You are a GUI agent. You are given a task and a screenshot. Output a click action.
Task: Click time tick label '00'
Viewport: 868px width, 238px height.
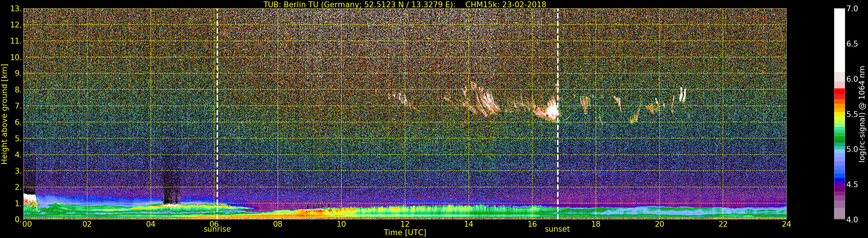coord(27,224)
